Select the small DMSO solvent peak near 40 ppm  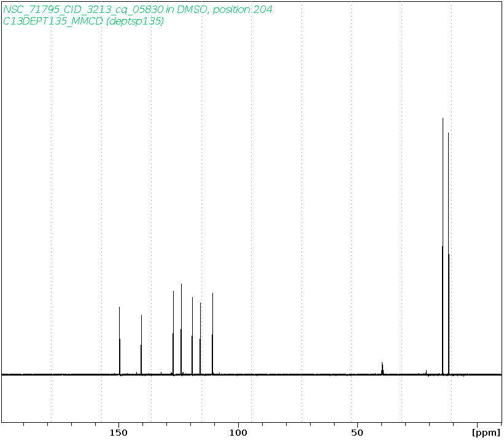pyautogui.click(x=382, y=368)
